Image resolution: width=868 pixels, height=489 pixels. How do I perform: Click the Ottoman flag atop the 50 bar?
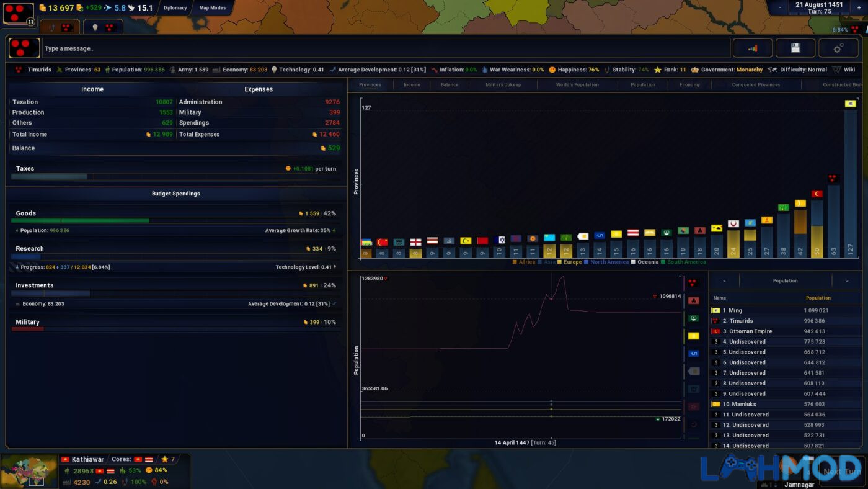[817, 194]
